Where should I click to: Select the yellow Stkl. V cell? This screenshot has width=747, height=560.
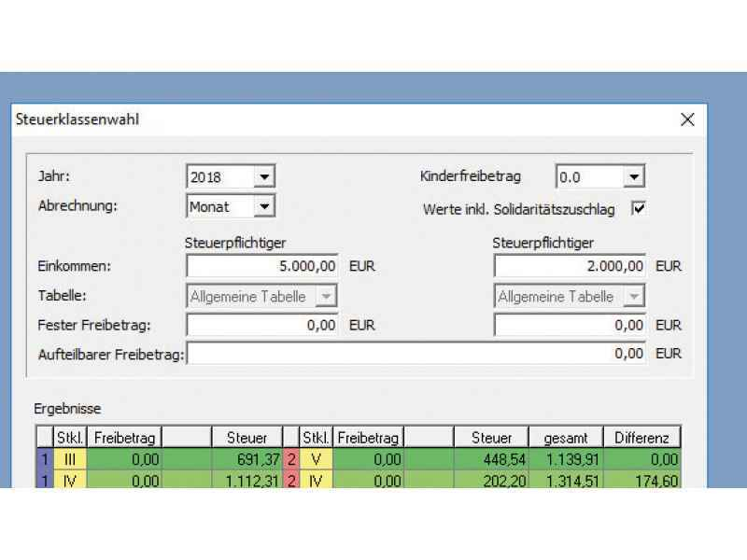[317, 458]
